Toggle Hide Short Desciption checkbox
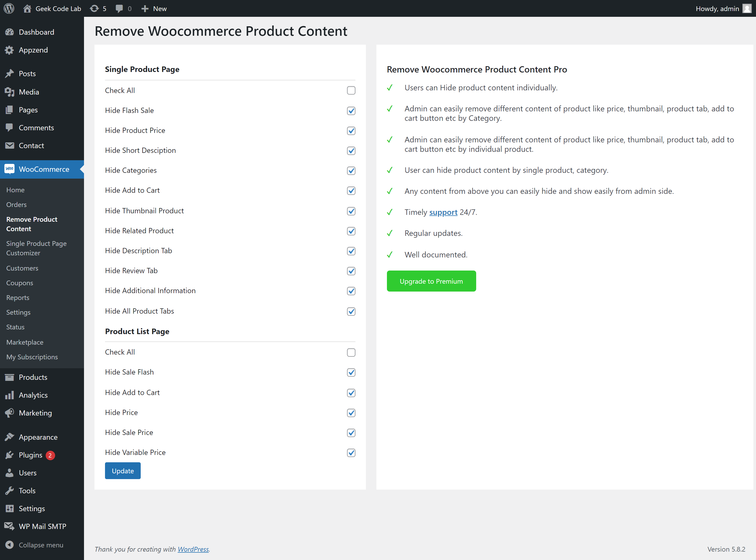This screenshot has width=756, height=560. (351, 151)
